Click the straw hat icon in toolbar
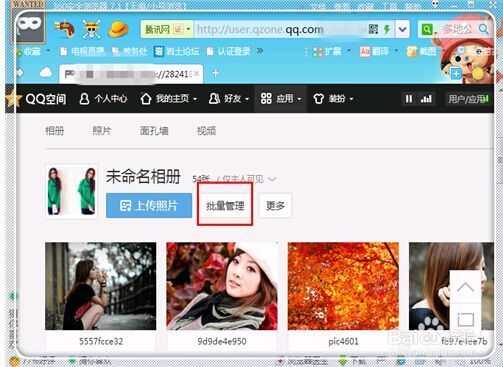The image size is (503, 367). 118,29
